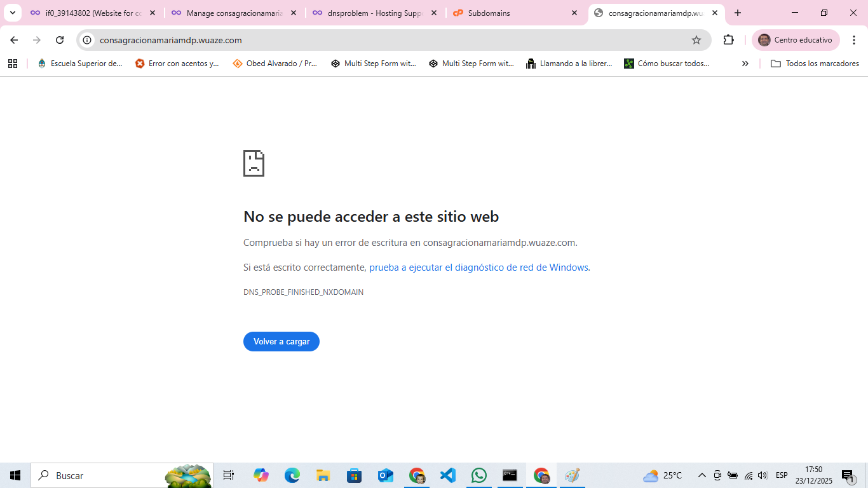The width and height of the screenshot is (868, 488).
Task: Launch Visual Studio Code from taskbar
Action: click(x=448, y=475)
